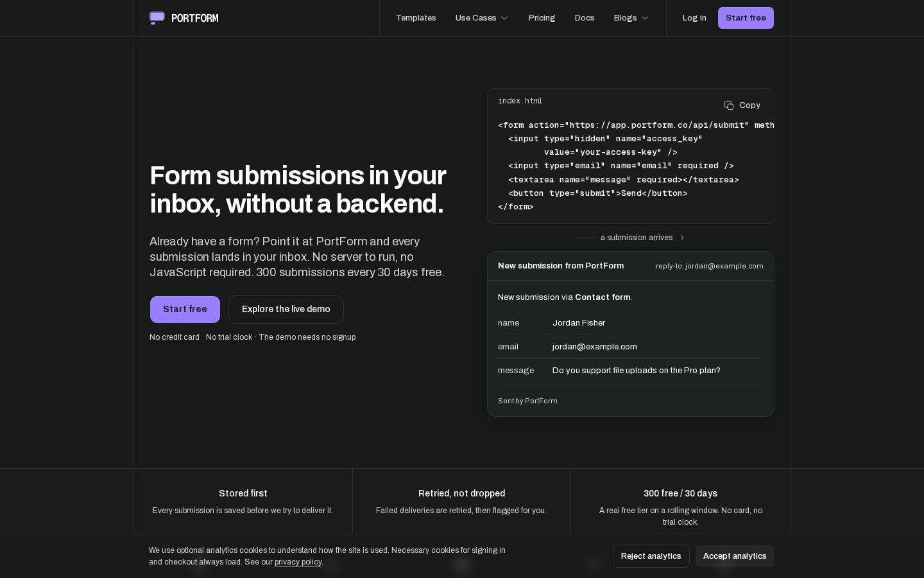Click Log in in the header

point(694,18)
